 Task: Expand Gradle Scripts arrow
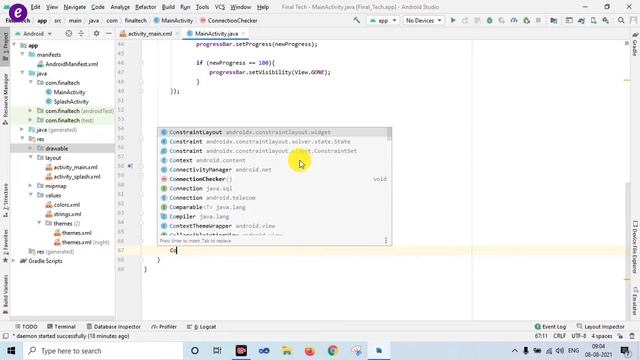[14, 261]
